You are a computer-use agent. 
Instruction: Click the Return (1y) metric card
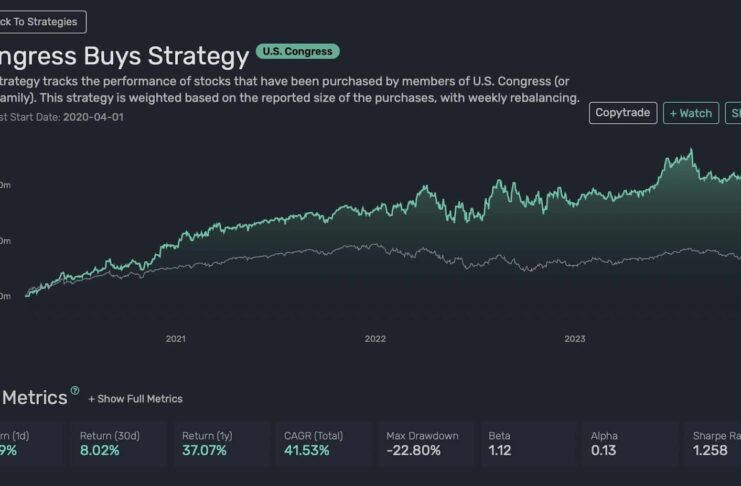222,444
